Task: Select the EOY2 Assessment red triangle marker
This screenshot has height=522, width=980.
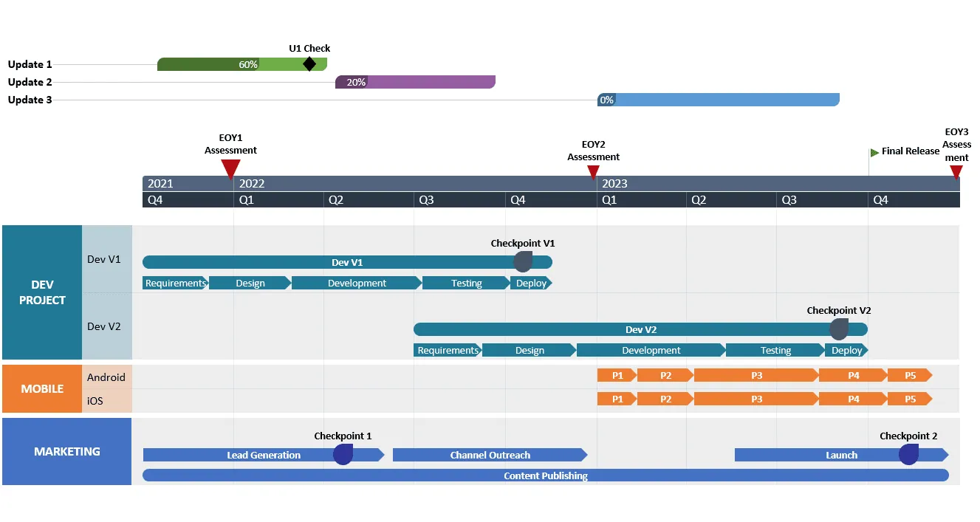Action: point(593,172)
